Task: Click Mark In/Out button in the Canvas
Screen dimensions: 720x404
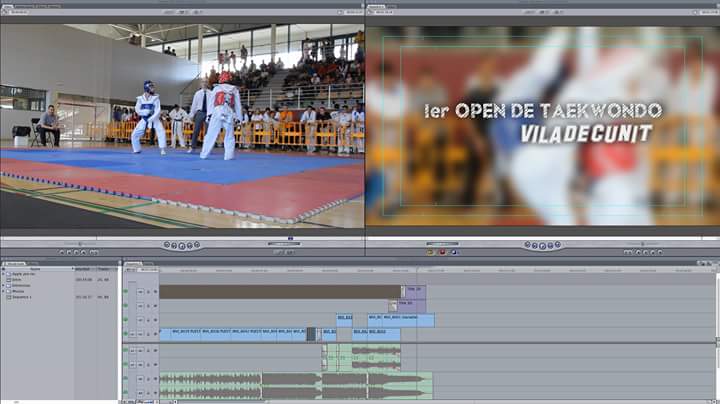Action: (628, 252)
